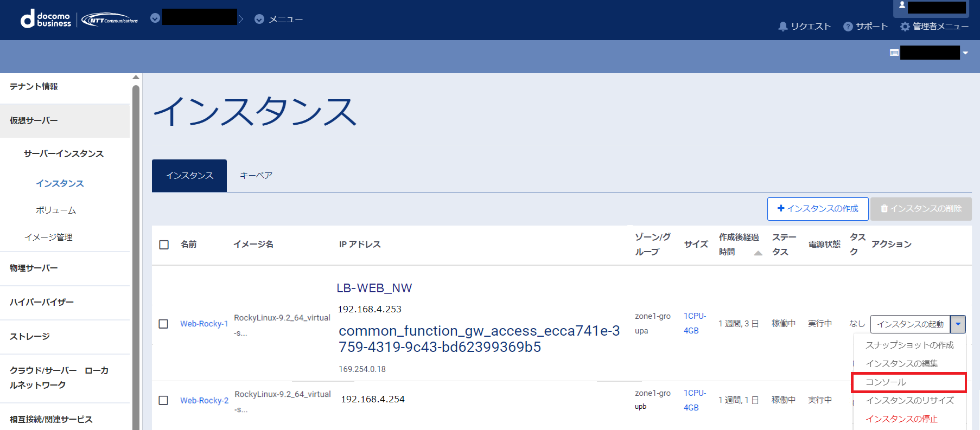Open the サポート help link

pos(866,26)
